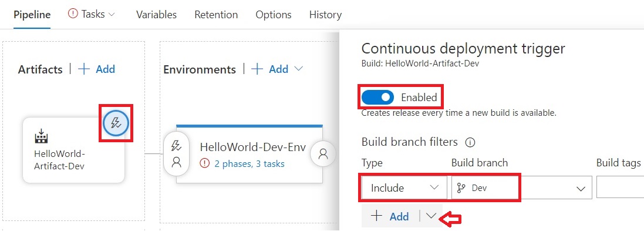Open the Retention tab
The image size is (644, 231).
click(216, 15)
